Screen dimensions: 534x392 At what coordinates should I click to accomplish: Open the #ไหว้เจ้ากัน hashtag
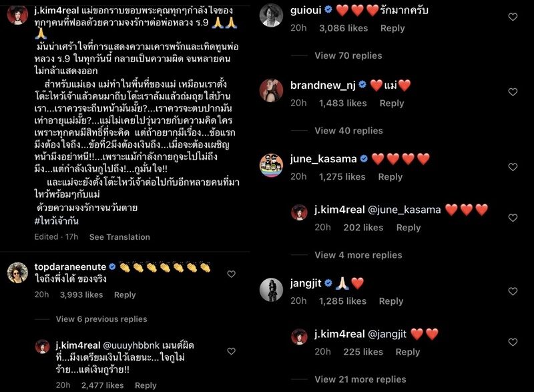(57, 221)
